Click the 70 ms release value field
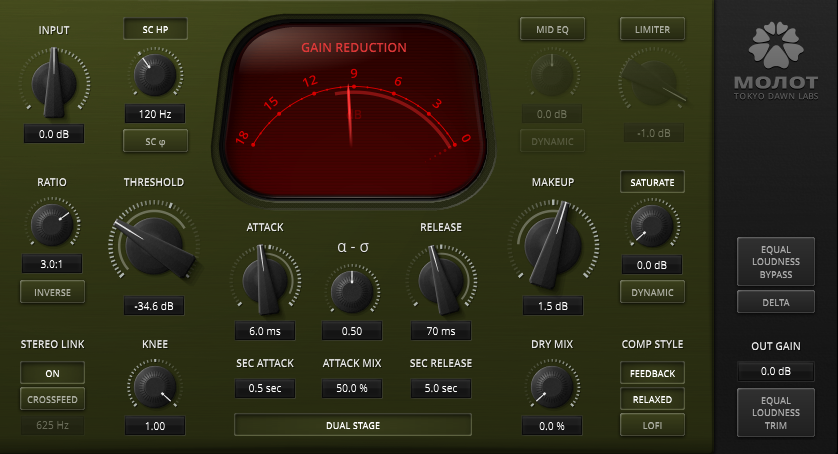 pos(441,331)
